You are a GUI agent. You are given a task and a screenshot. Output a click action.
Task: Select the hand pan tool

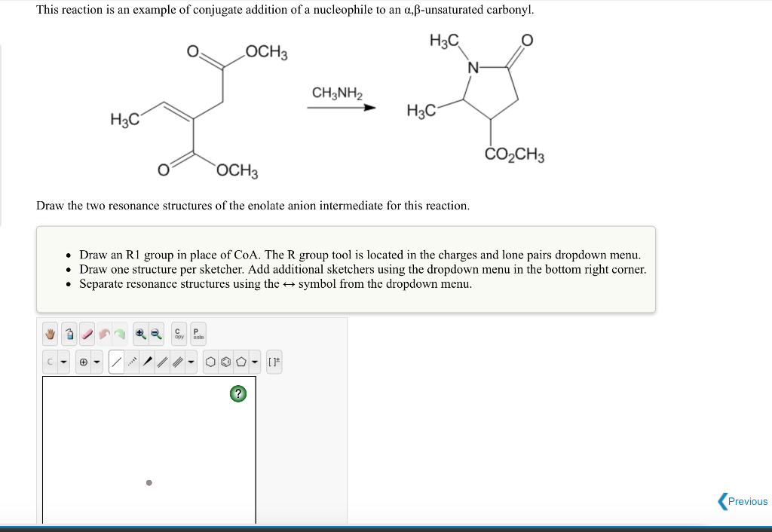click(50, 334)
